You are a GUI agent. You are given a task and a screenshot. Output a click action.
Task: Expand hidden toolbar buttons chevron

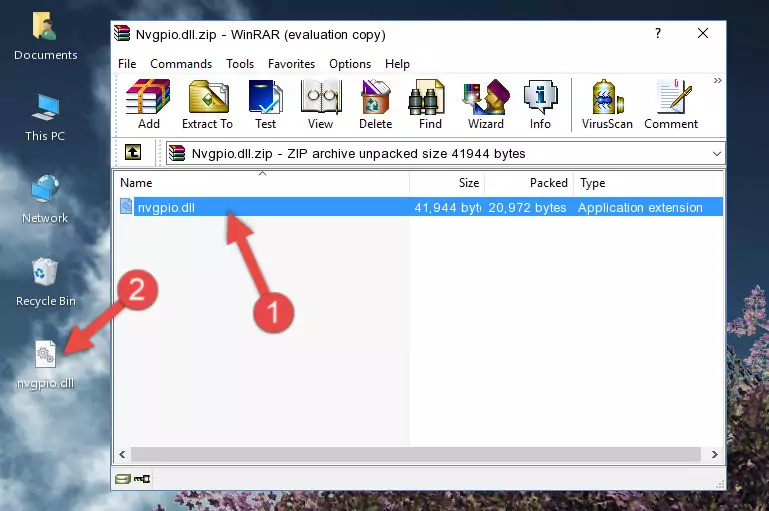[x=718, y=80]
